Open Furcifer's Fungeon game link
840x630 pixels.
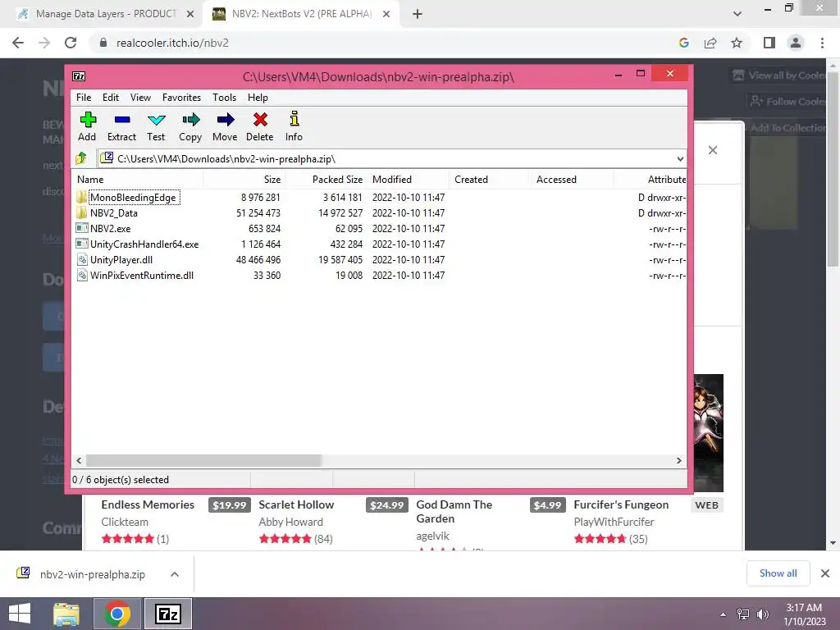click(621, 504)
